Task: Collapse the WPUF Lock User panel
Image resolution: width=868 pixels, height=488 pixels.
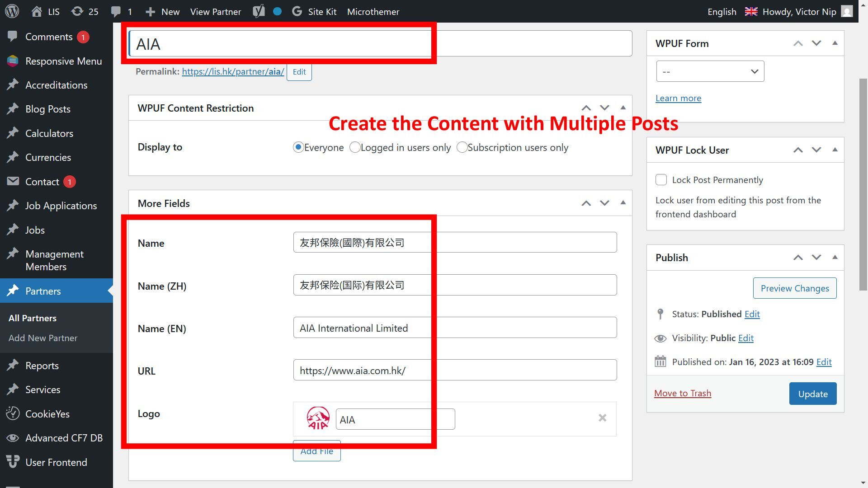Action: tap(835, 150)
